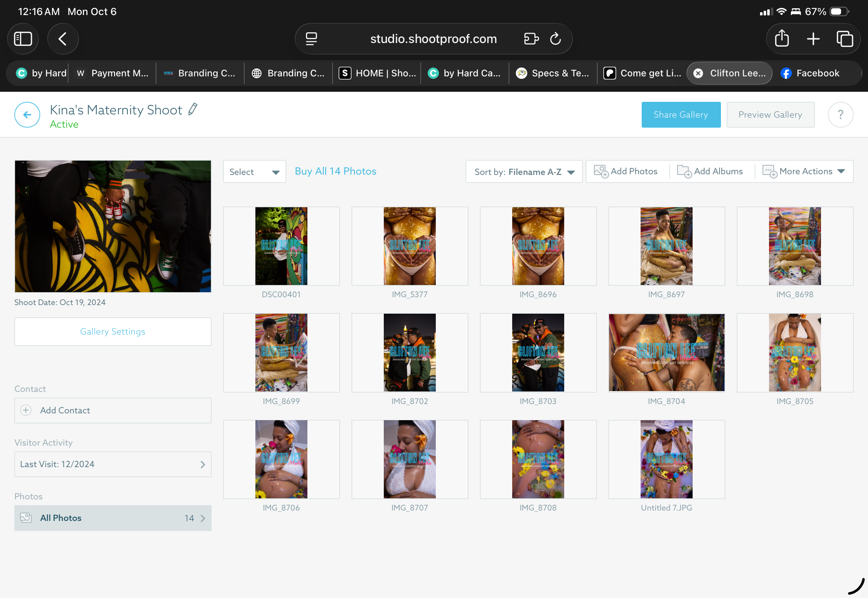Image resolution: width=868 pixels, height=598 pixels.
Task: Open the Safari share sheet icon
Action: pos(782,39)
